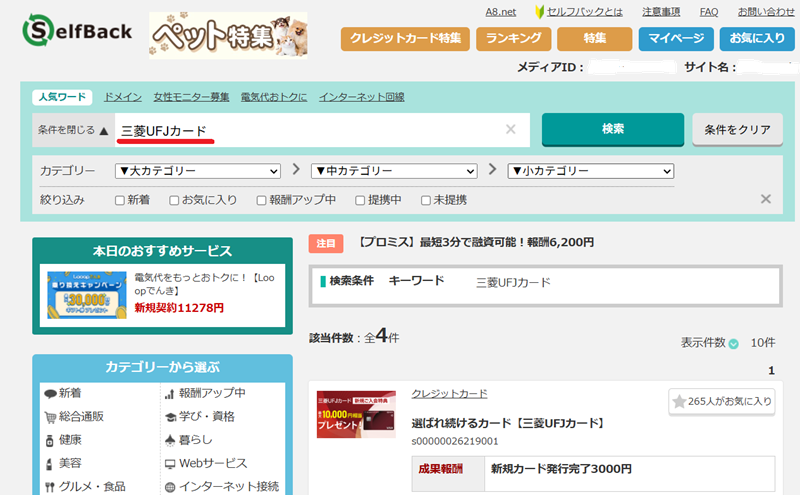The height and width of the screenshot is (495, 800).
Task: Go to マイページ
Action: pyautogui.click(x=676, y=39)
